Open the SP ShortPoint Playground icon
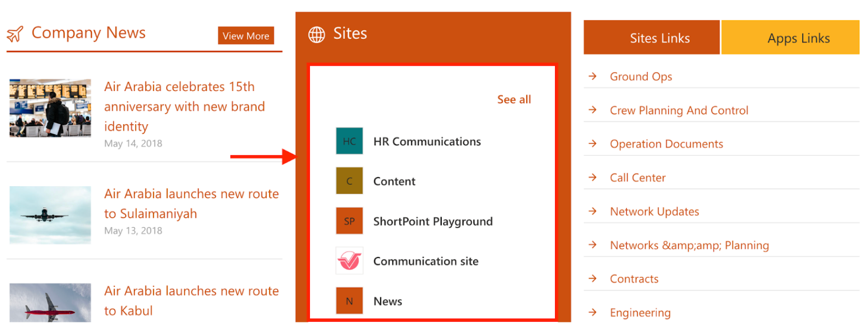Screen dimensions: 868x330 point(349,221)
